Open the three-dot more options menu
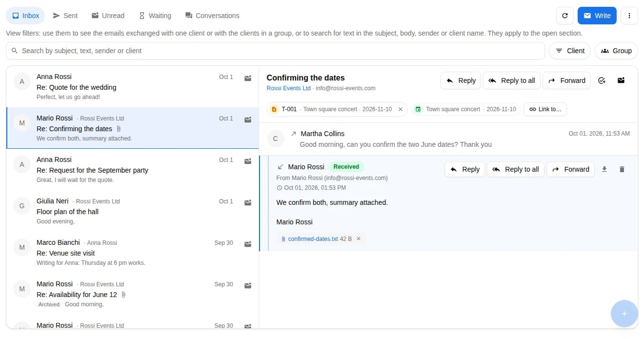Image resolution: width=644 pixels, height=339 pixels. 629,16
